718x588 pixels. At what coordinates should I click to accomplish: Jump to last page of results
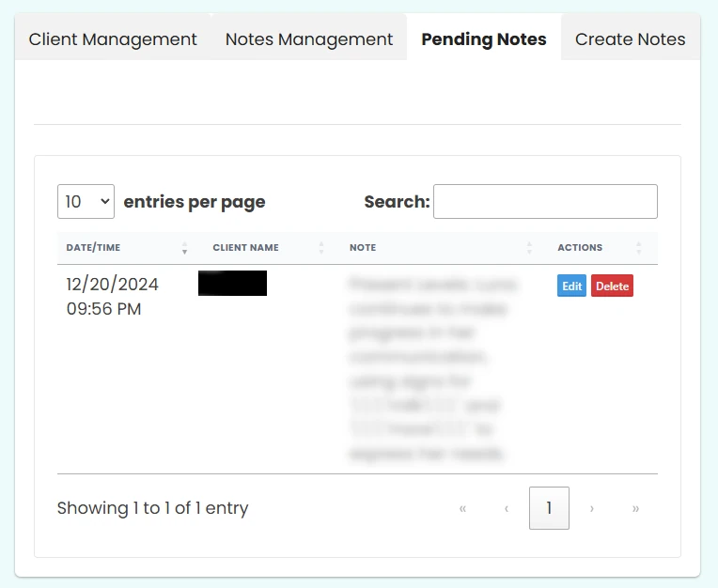pos(635,508)
